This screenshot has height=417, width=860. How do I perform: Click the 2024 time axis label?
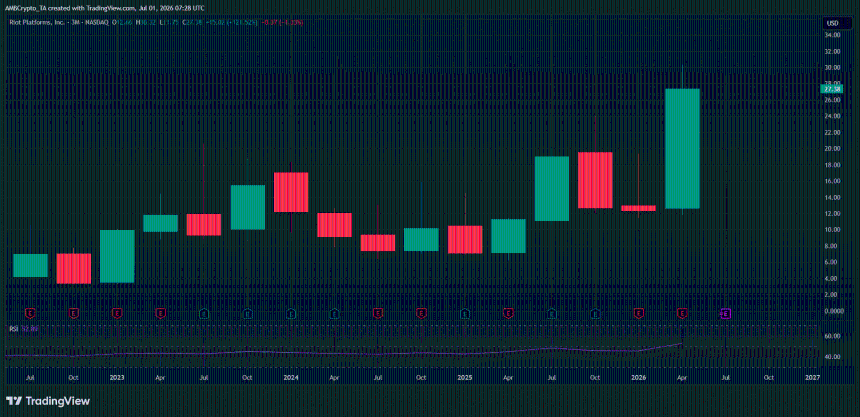point(291,378)
